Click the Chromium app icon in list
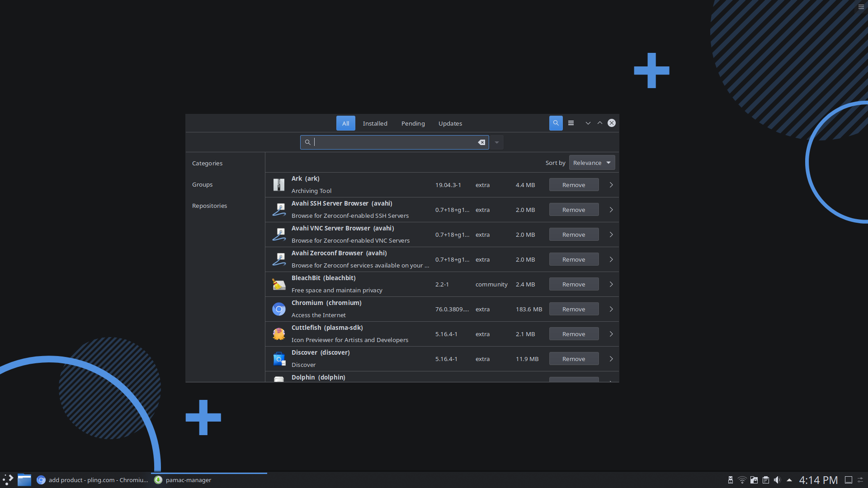This screenshot has height=488, width=868. pyautogui.click(x=279, y=309)
